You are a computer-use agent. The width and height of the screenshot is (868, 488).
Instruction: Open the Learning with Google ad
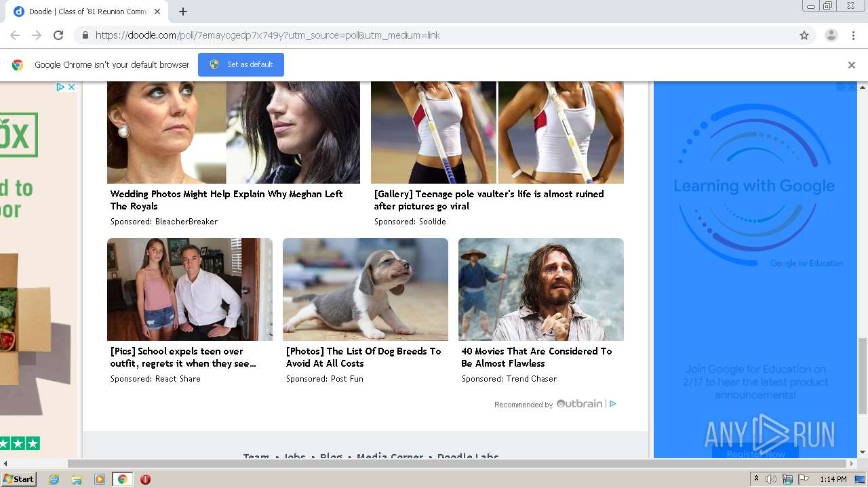(755, 270)
